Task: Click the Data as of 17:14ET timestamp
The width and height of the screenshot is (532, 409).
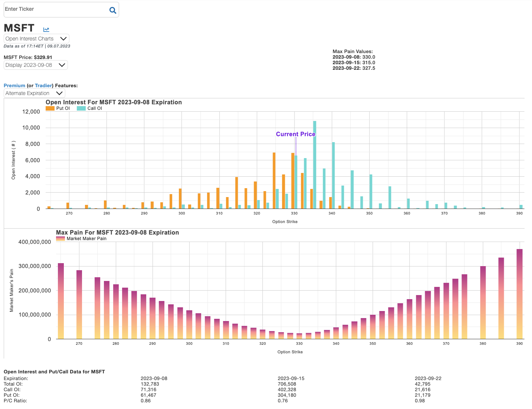Action: (37, 46)
